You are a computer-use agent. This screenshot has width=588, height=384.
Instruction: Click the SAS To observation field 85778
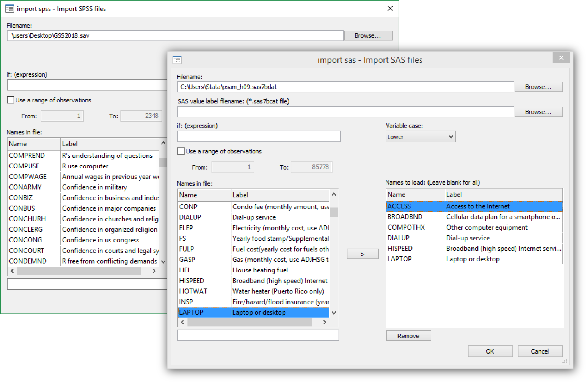pos(312,167)
